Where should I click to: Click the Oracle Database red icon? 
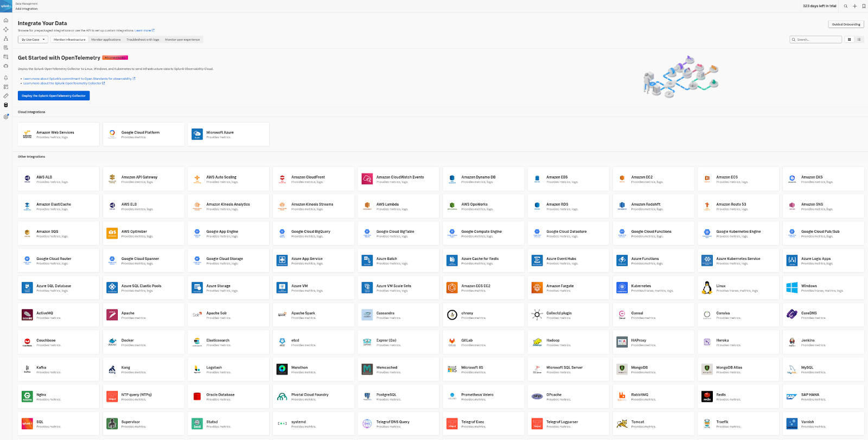coord(197,397)
